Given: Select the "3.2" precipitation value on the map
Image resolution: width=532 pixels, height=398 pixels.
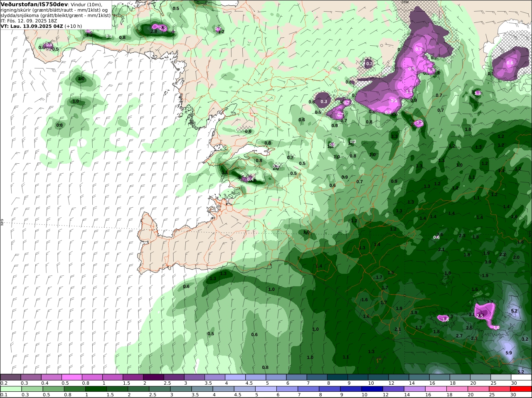Looking at the screenshot, I should pos(525,339).
